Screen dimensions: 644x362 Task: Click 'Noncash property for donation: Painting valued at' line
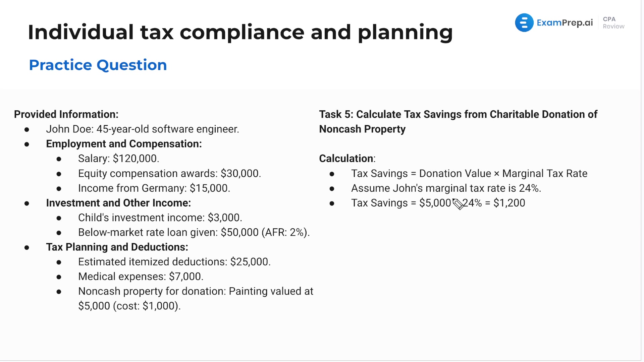click(196, 291)
